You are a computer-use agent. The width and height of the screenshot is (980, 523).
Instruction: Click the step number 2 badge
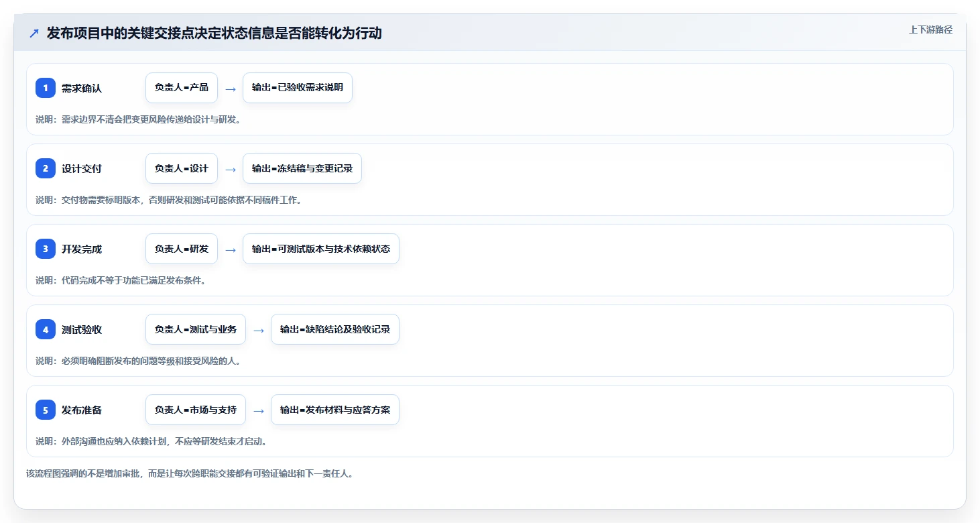tap(46, 168)
